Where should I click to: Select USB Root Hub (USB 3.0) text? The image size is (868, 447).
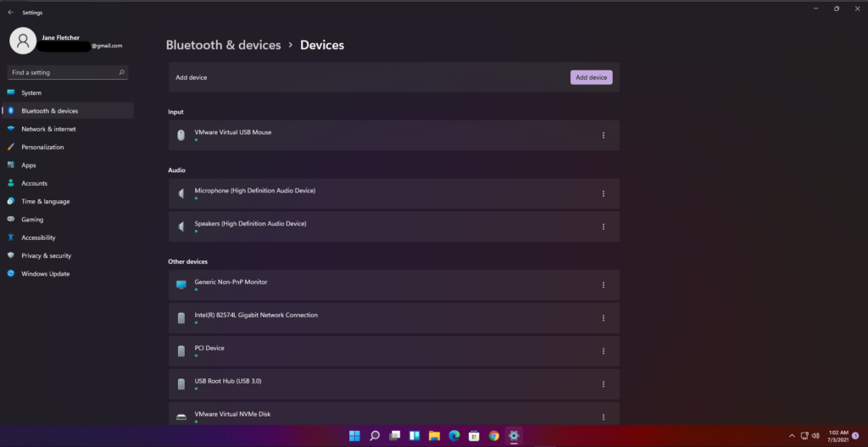pos(228,381)
